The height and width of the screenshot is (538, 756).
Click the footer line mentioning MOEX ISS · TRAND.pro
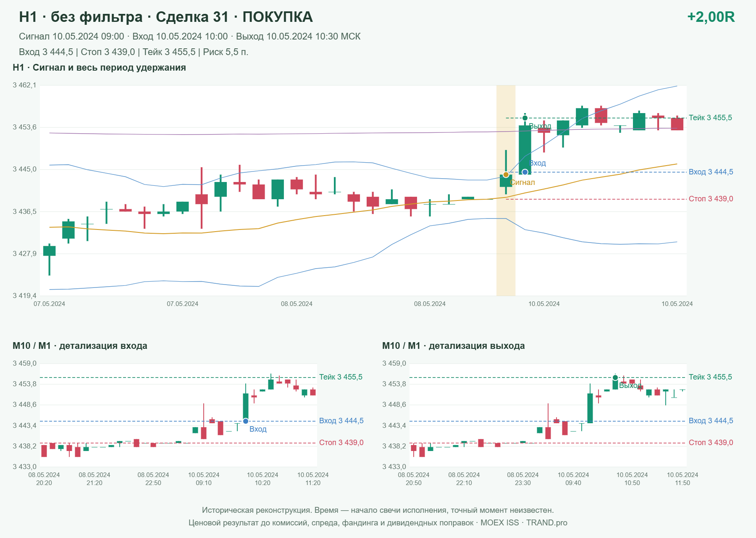point(378,523)
